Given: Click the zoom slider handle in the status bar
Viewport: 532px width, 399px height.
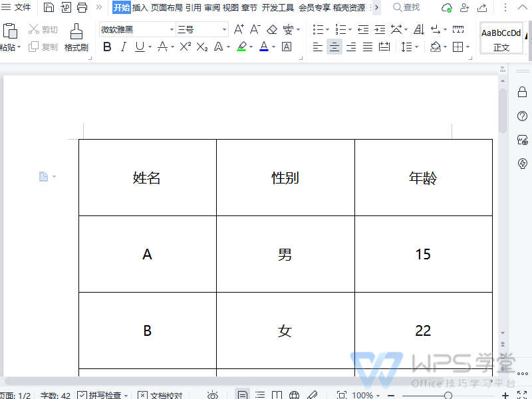Looking at the screenshot, I should (x=448, y=395).
